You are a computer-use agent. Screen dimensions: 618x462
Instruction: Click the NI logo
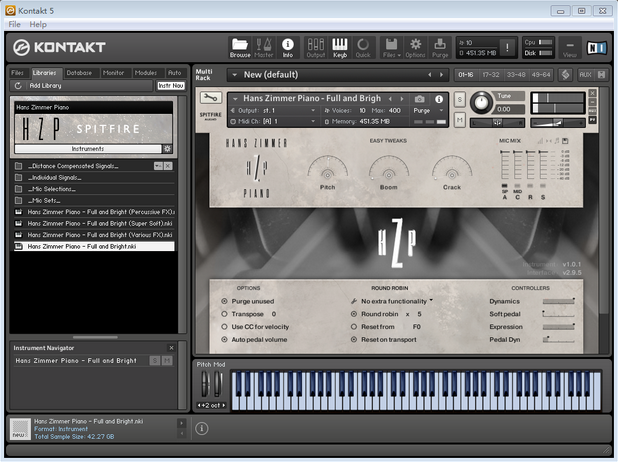click(x=596, y=48)
